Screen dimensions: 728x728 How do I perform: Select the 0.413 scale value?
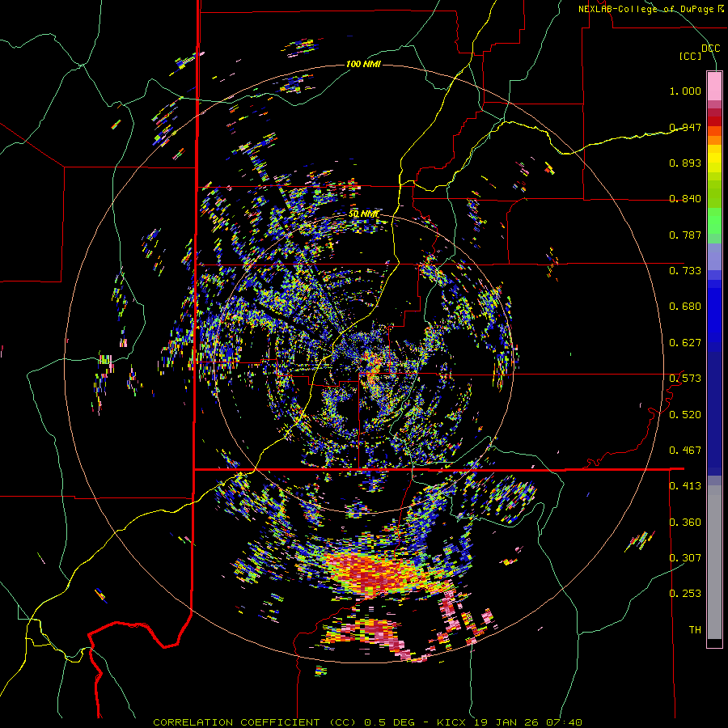click(x=685, y=486)
